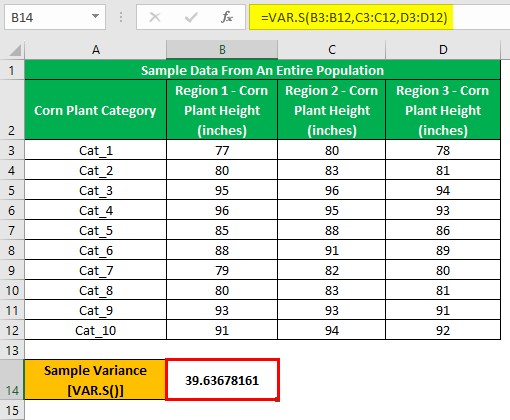Select column A header

tap(95, 50)
